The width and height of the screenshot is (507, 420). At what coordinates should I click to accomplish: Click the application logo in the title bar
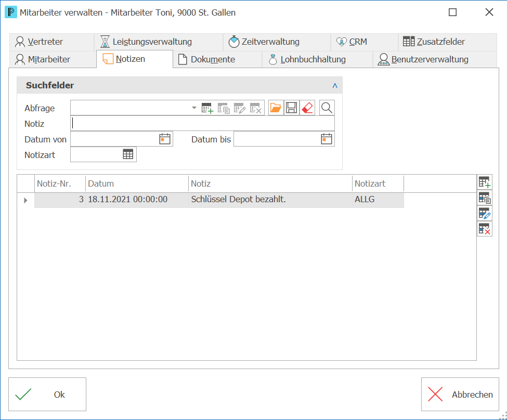click(11, 12)
